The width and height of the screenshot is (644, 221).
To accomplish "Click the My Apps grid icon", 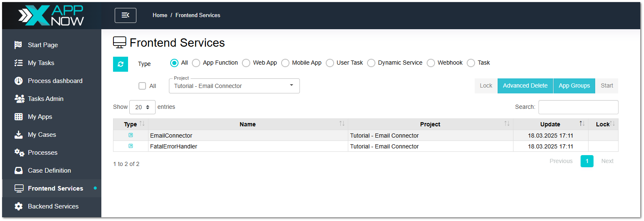I will point(18,117).
